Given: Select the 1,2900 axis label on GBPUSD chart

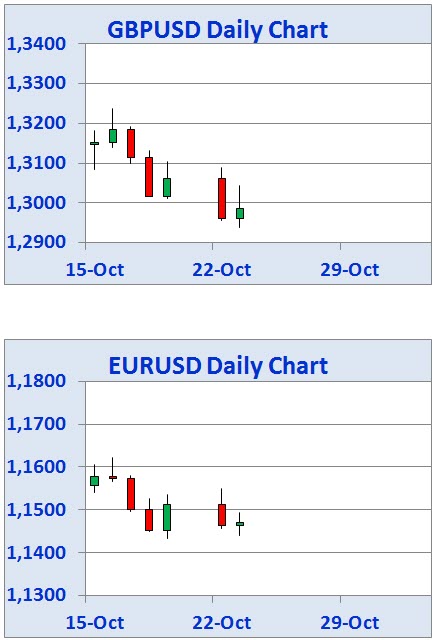Looking at the screenshot, I should tap(36, 242).
